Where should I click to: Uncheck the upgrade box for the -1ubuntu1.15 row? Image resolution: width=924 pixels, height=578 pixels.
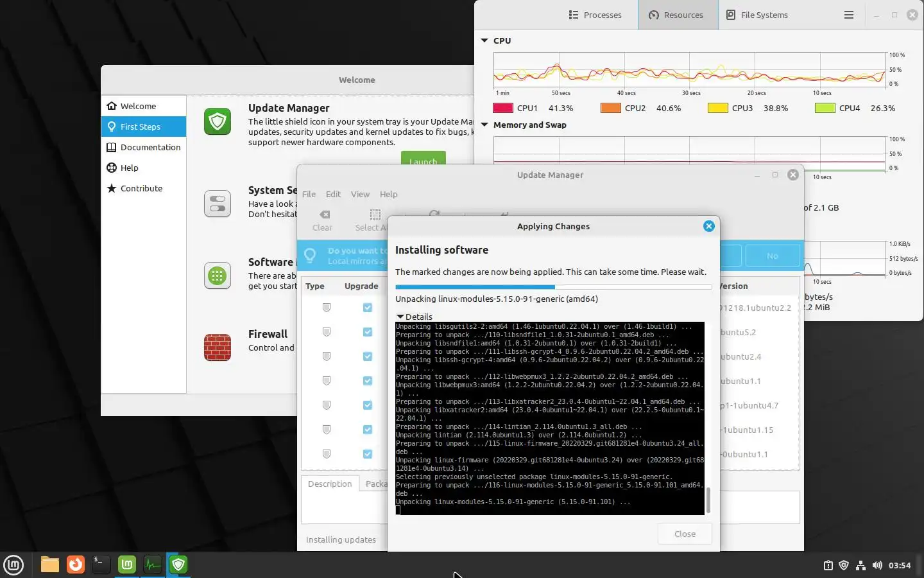(x=368, y=430)
